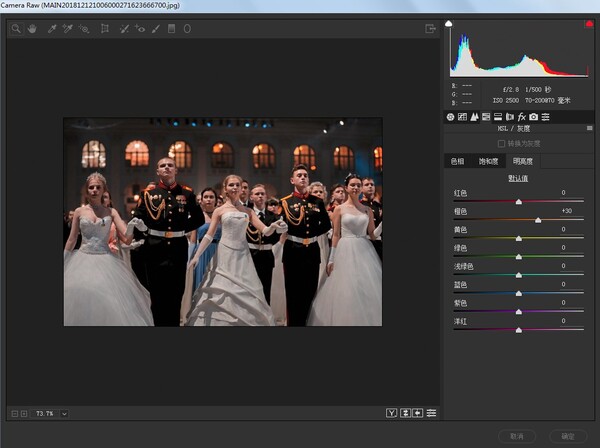
Task: Click the 73.7% zoom level field
Action: click(x=44, y=414)
